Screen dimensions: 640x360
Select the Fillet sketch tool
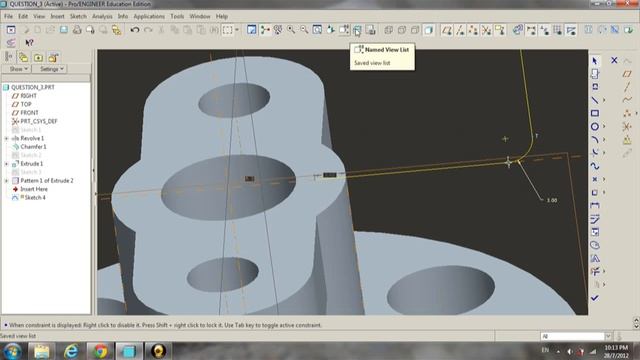click(595, 153)
